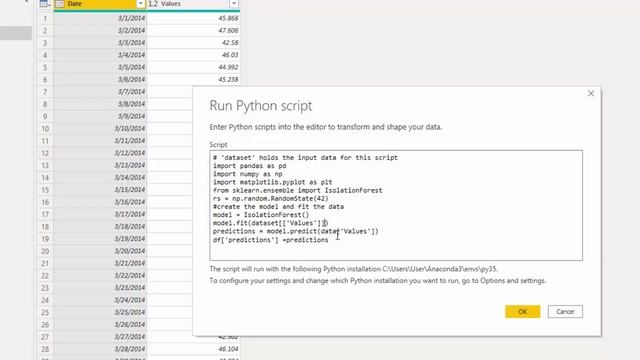Screen dimensions: 640x360
Task: Select value cell 47.606
Action: [193, 31]
